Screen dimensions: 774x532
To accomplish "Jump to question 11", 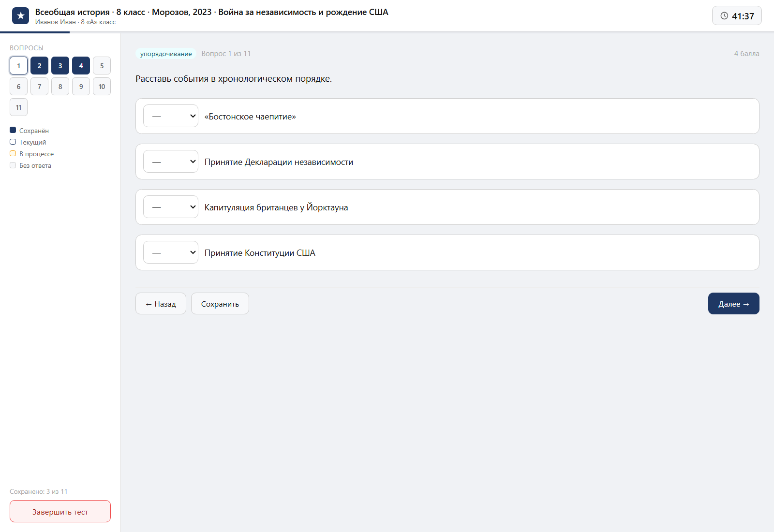I will tap(18, 107).
